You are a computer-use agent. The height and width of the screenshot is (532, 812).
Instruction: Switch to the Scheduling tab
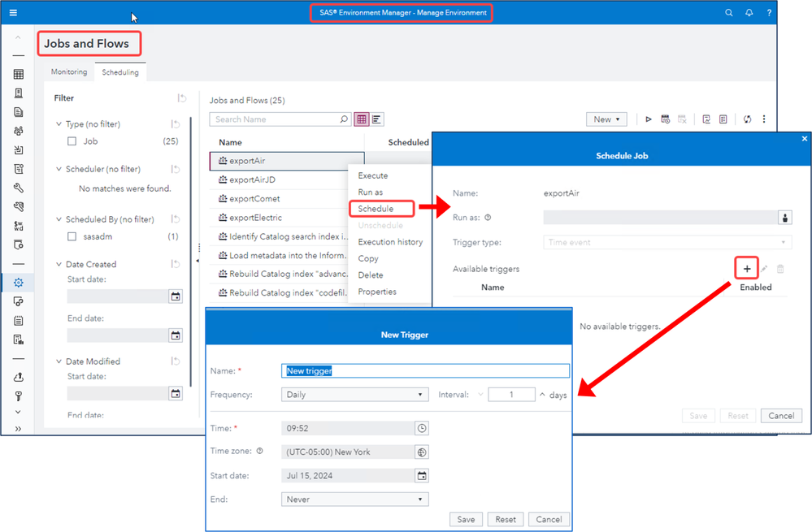pos(120,72)
